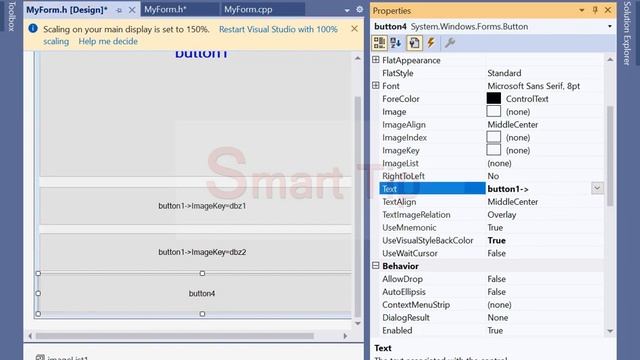Click the document well settings gear

pos(359,9)
